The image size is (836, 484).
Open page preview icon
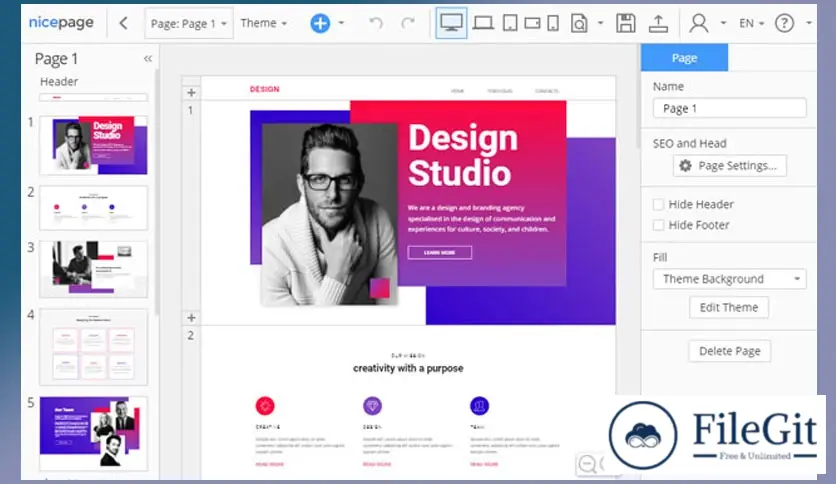[x=579, y=23]
